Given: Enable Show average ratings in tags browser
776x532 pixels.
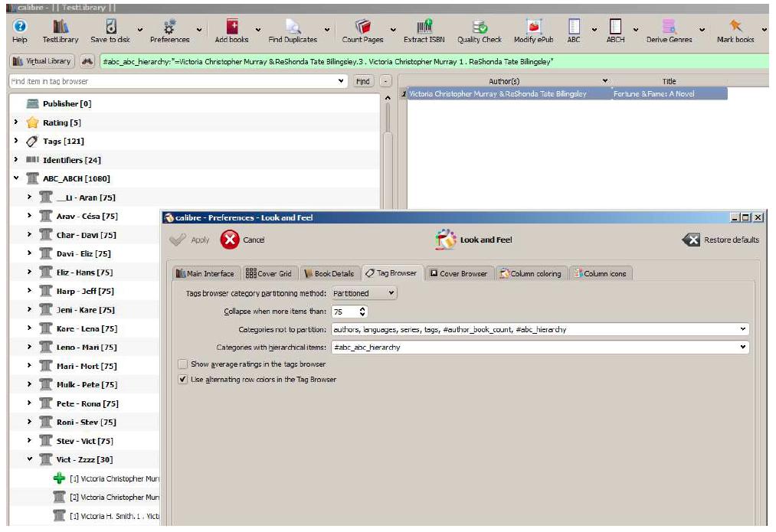Looking at the screenshot, I should [183, 364].
